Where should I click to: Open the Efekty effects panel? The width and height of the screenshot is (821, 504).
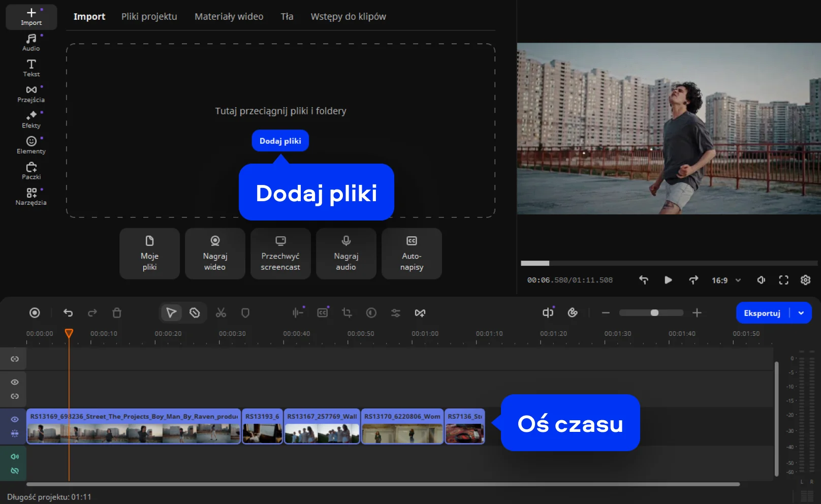(x=31, y=119)
